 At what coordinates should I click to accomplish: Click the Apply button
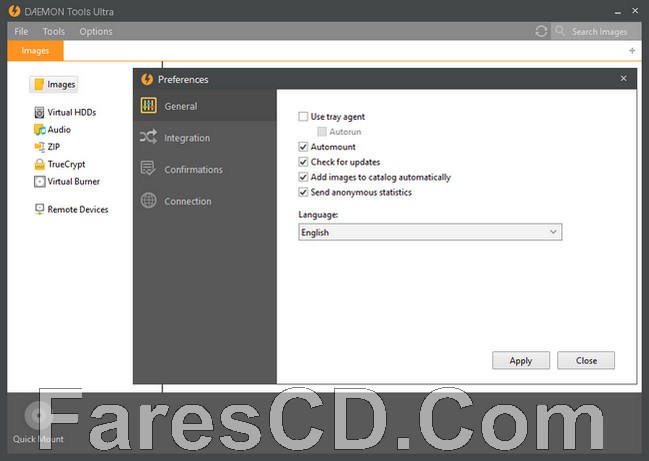(x=521, y=360)
